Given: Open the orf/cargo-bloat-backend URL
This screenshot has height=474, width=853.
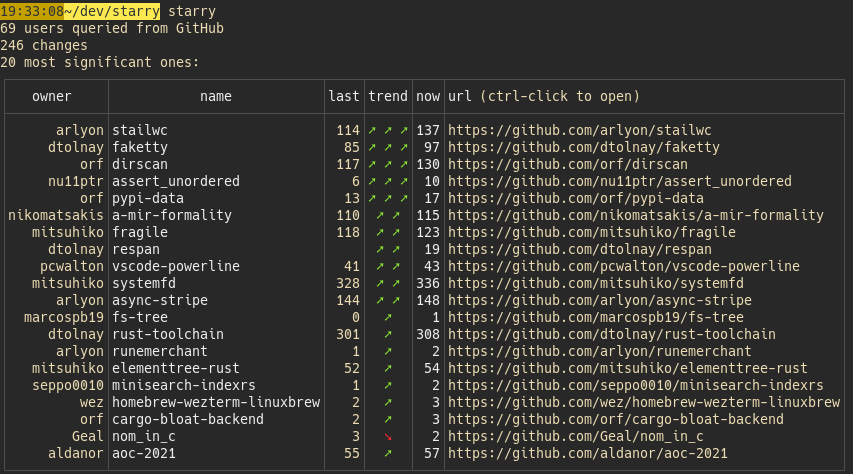Looking at the screenshot, I should 615,419.
